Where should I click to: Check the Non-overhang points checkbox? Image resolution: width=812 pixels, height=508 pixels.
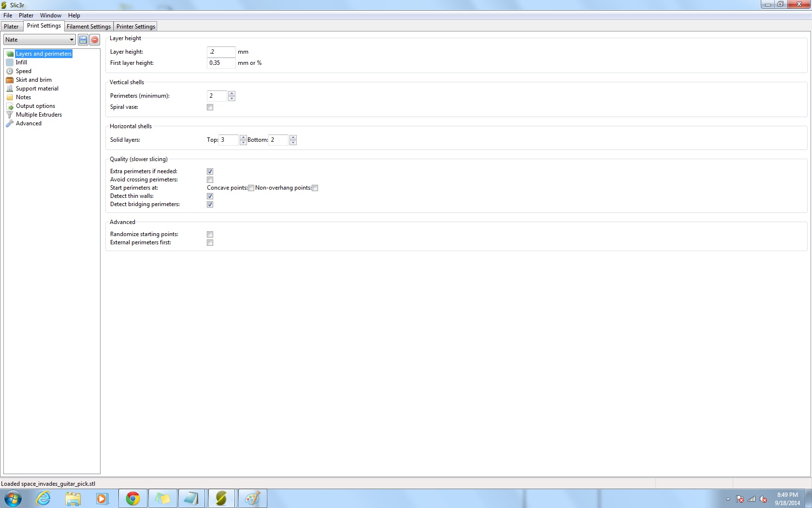pos(315,188)
